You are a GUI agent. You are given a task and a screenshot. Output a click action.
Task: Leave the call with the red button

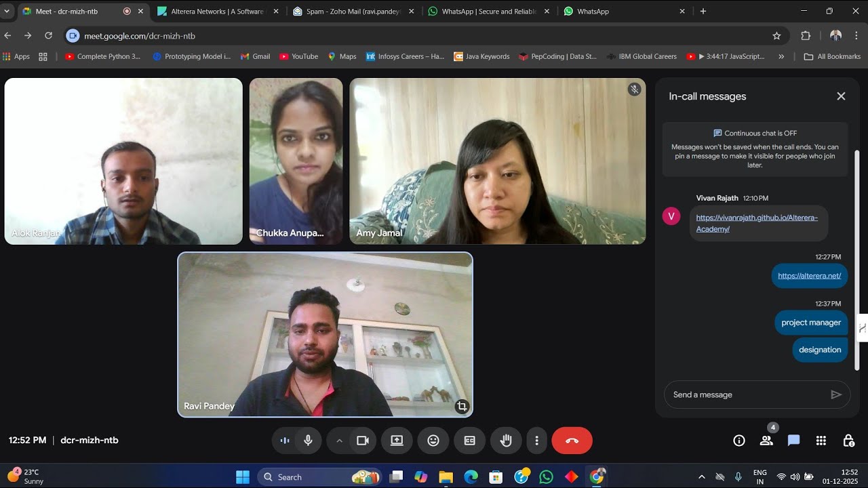[x=572, y=441]
